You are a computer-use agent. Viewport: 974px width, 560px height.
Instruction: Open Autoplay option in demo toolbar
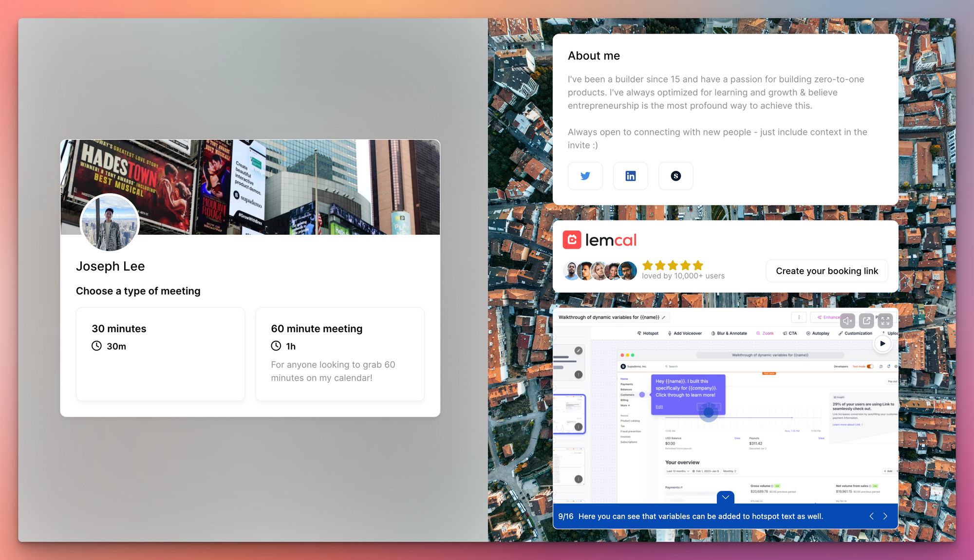coord(818,334)
